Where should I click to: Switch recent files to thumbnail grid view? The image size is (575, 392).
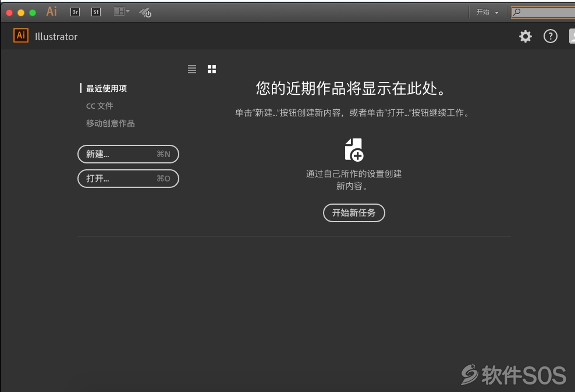click(212, 69)
